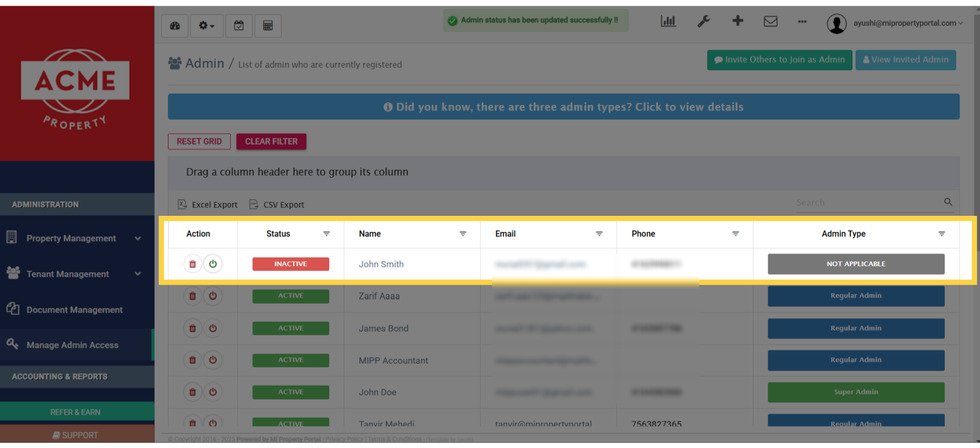980x448 pixels.
Task: Open the three admin types info banner
Action: click(x=563, y=107)
